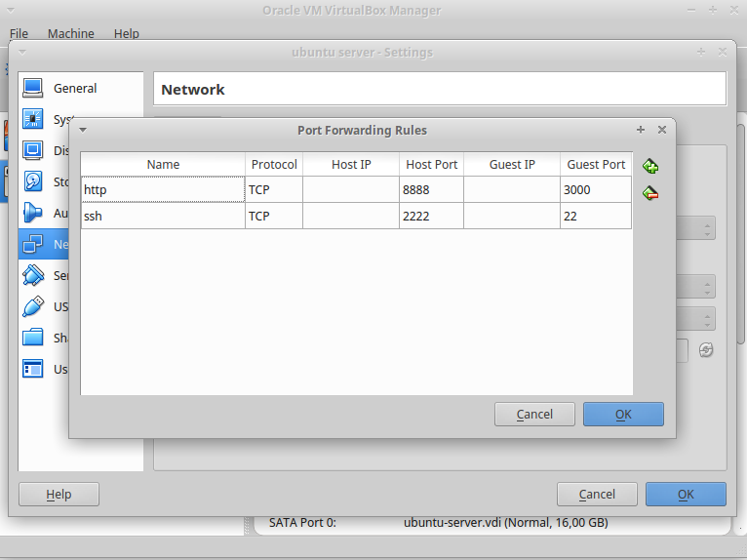747x560 pixels.
Task: Select the "http" rule name cell
Action: 163,189
